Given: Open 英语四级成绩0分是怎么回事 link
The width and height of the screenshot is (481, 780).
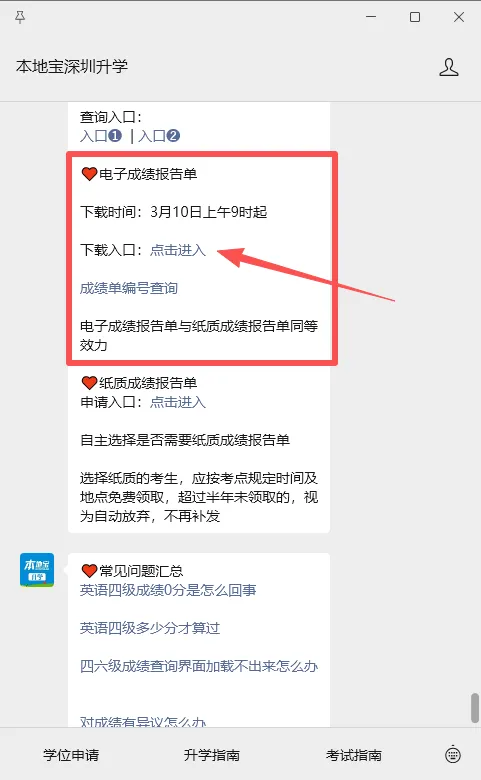Looking at the screenshot, I should tap(168, 590).
